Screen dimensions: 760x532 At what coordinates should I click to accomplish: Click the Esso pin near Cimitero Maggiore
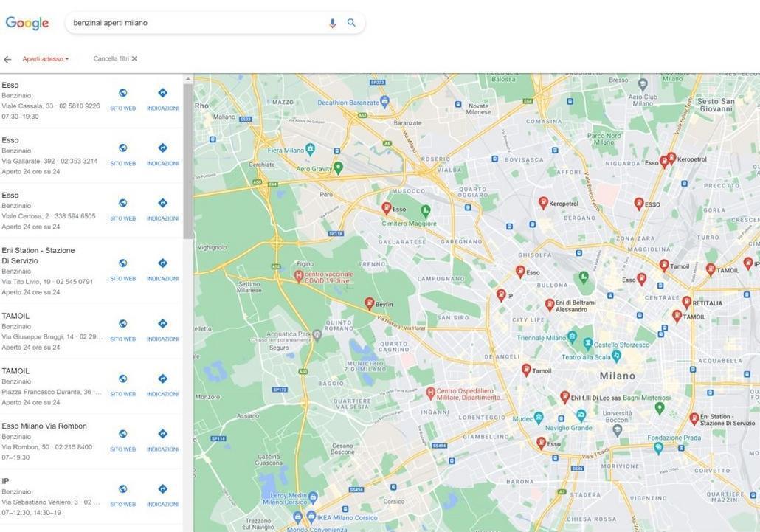click(x=387, y=208)
